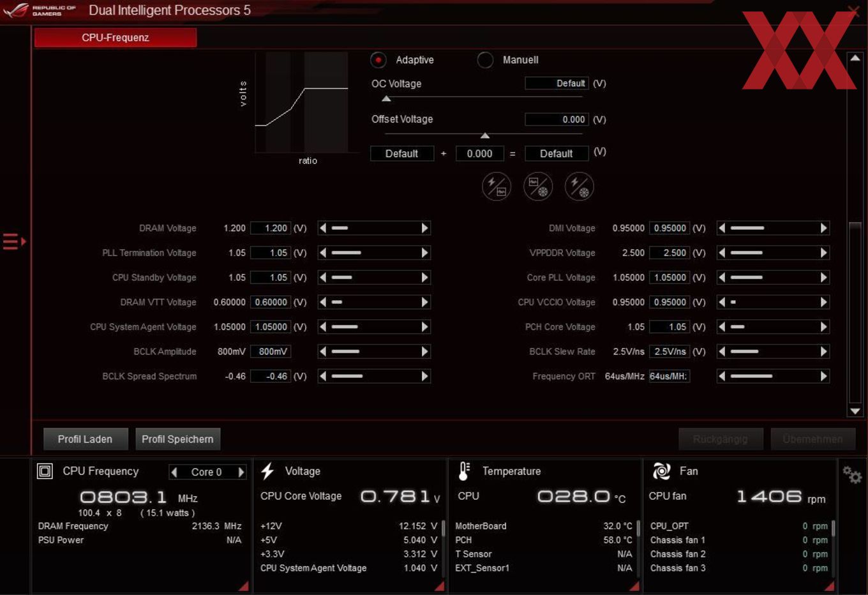Switch to next core with right arrow

(x=241, y=472)
